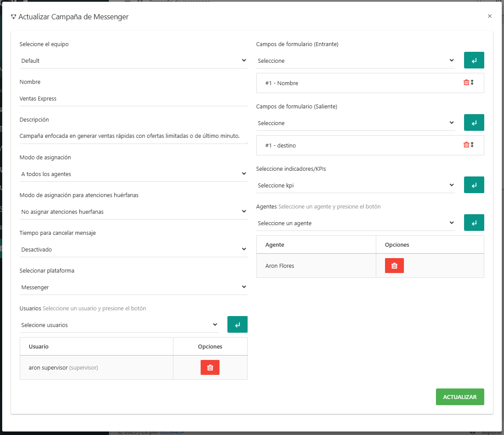Remove agent Aron Flores from list

394,266
